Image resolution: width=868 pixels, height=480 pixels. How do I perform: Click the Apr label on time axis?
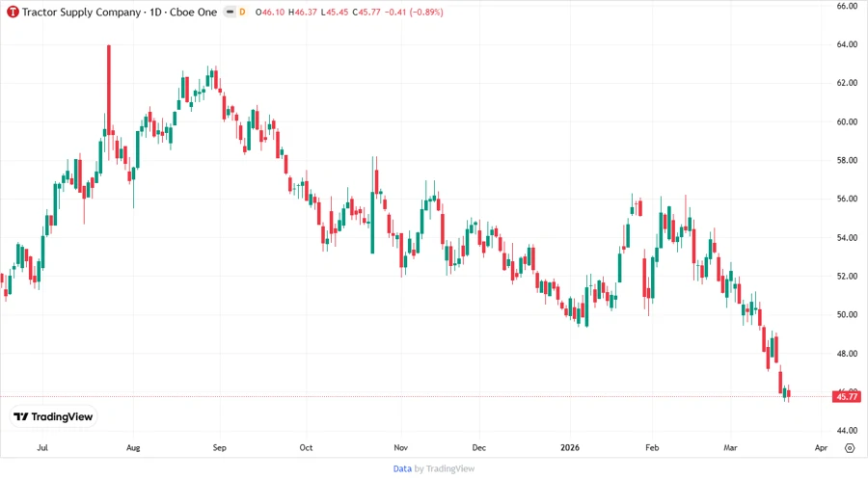point(821,447)
